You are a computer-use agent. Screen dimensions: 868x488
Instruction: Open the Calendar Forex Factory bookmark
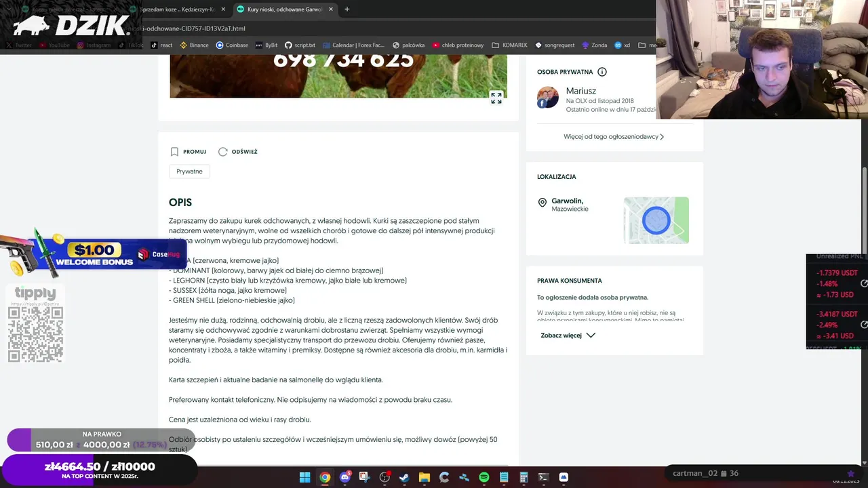click(353, 45)
